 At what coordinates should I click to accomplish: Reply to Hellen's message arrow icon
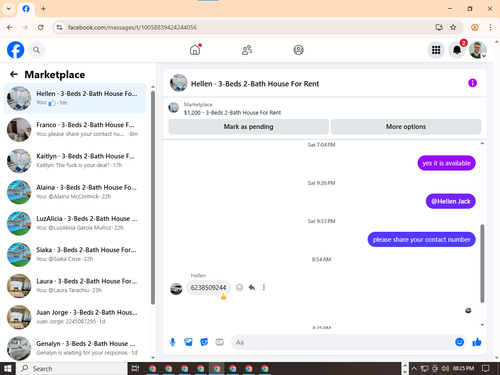252,287
